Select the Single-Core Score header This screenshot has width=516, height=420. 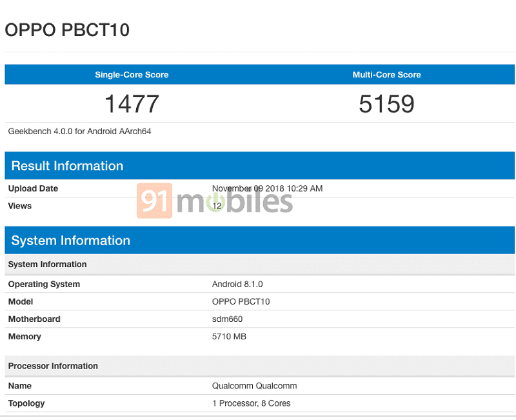132,75
